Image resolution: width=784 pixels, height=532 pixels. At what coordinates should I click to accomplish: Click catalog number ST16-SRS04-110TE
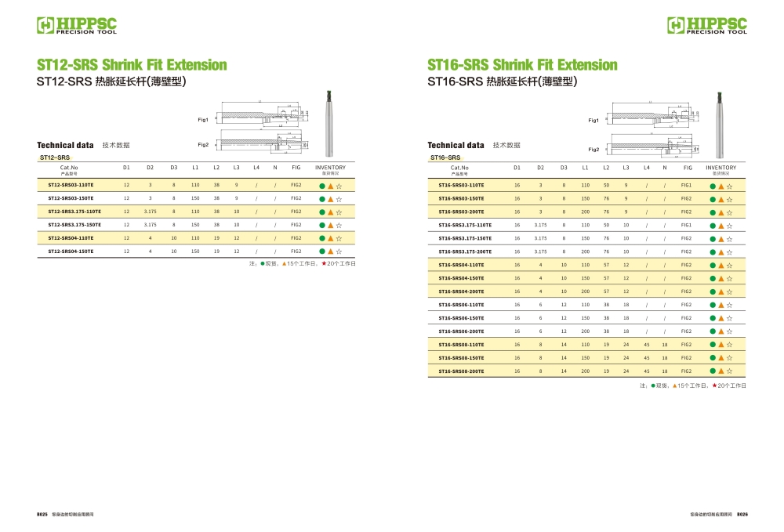coord(461,266)
